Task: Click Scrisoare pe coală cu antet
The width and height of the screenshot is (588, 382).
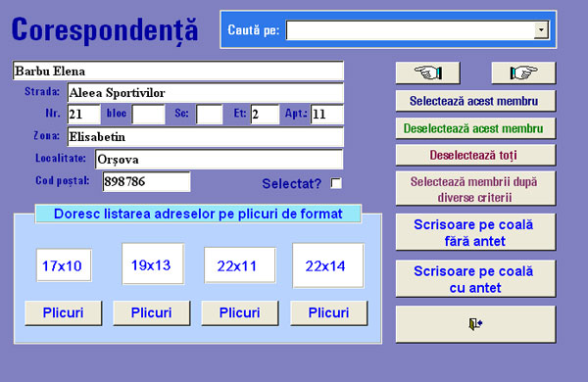Action: tap(475, 279)
